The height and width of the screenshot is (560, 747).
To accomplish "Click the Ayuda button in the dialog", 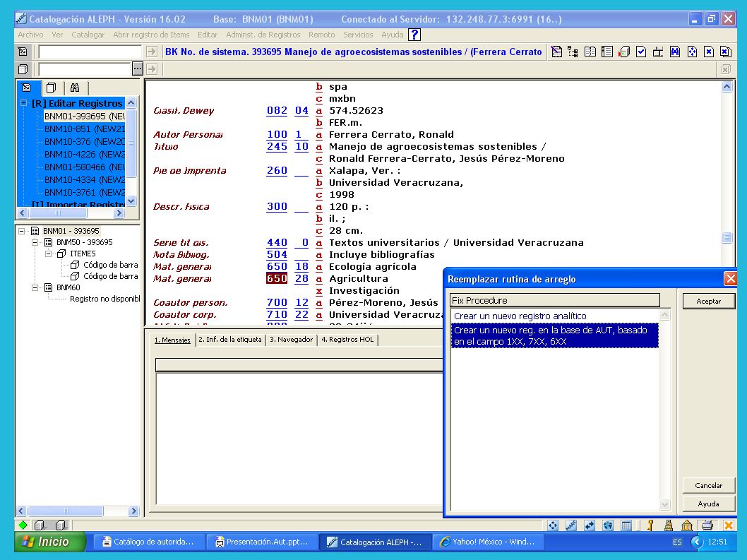I will (x=708, y=504).
